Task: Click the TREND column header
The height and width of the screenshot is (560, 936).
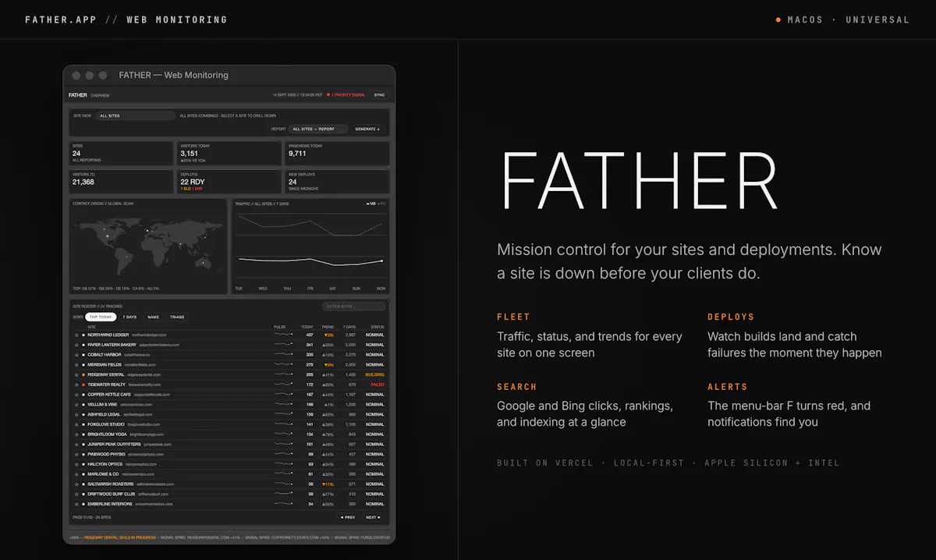Action: (x=328, y=327)
